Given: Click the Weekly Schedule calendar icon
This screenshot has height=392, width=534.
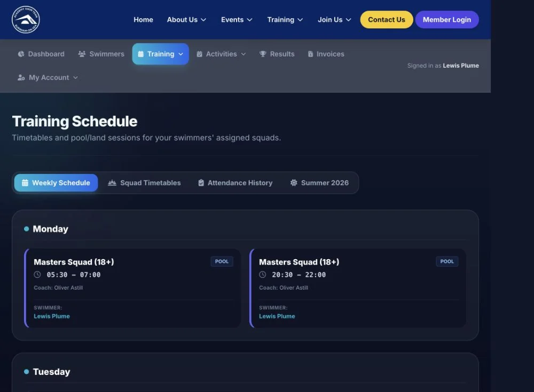Looking at the screenshot, I should pos(25,183).
